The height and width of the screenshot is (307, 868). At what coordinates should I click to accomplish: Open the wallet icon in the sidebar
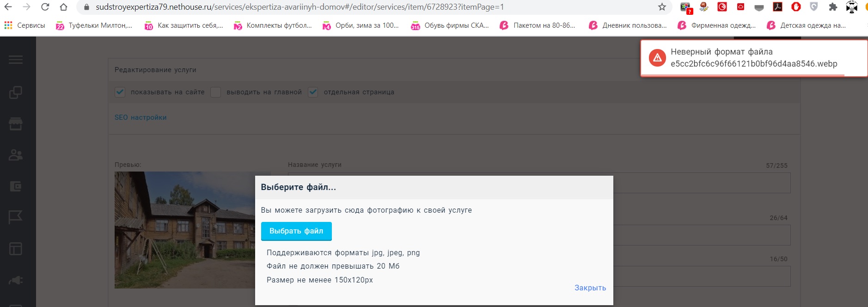[x=16, y=186]
